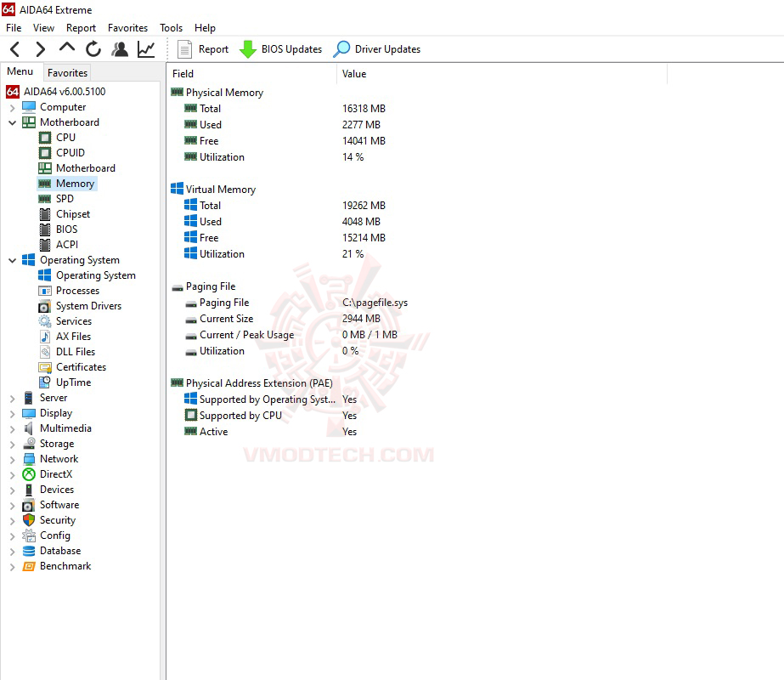Click the Field column header
This screenshot has height=680, width=784.
pos(252,74)
